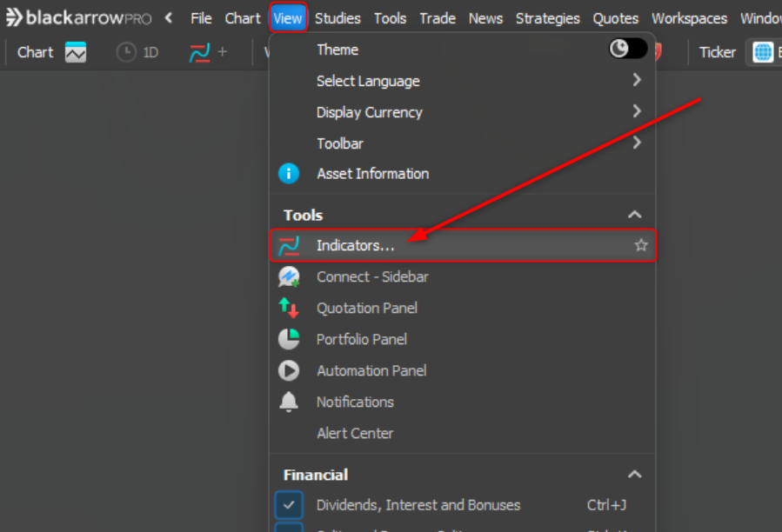
Task: Select Connect - Sidebar menu entry
Action: (x=462, y=276)
